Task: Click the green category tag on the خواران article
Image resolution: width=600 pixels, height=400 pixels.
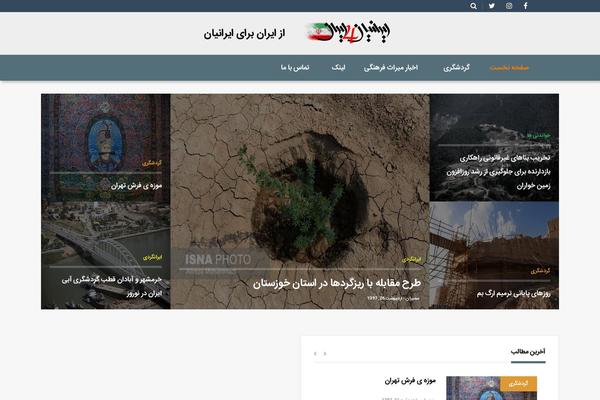Action: point(538,136)
